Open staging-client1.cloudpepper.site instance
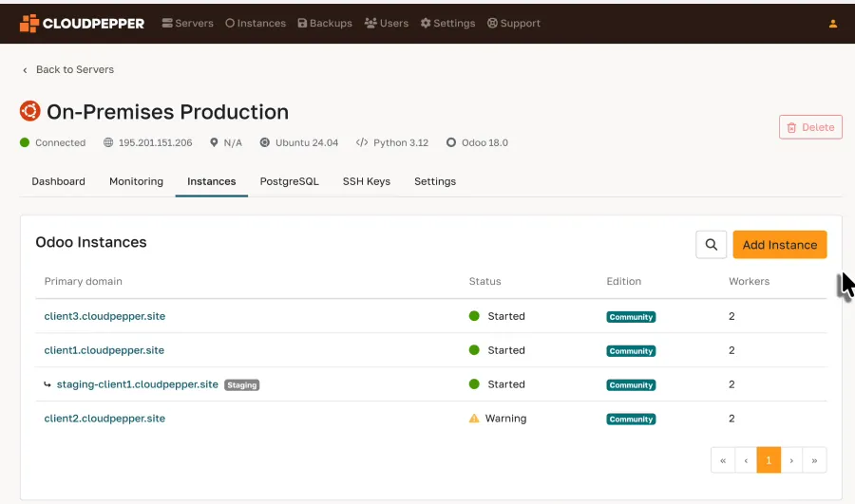The width and height of the screenshot is (855, 504). (x=138, y=384)
